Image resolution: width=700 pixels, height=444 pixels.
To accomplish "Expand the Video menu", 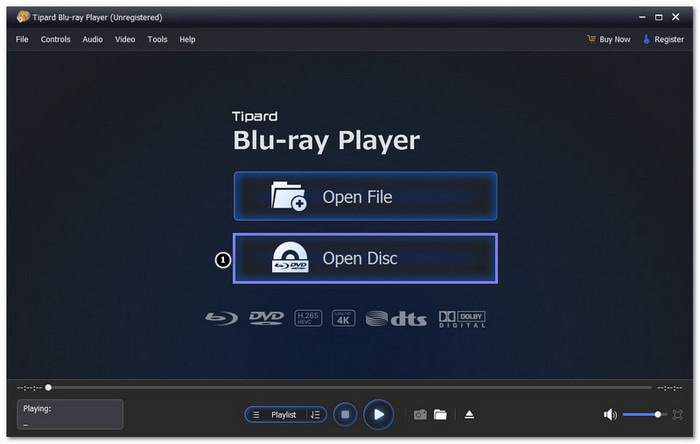I will (x=125, y=39).
